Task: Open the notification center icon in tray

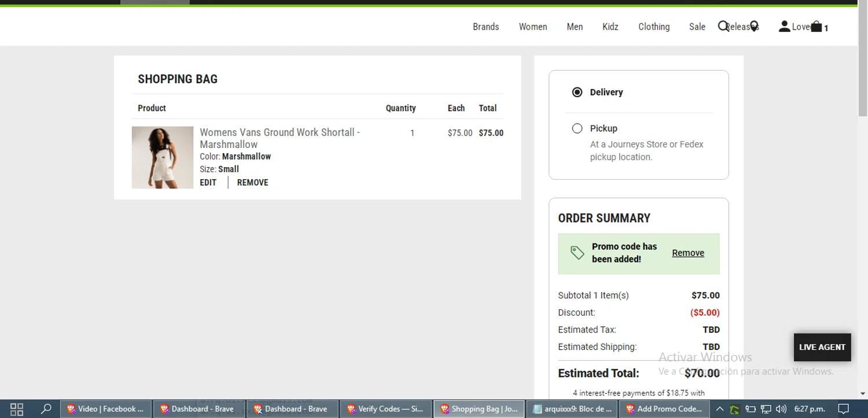Action: tap(844, 409)
